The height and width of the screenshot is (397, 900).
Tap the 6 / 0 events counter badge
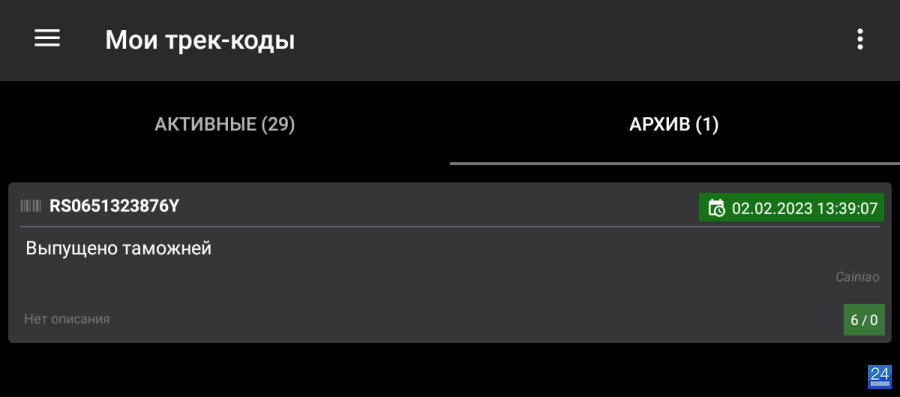click(864, 320)
